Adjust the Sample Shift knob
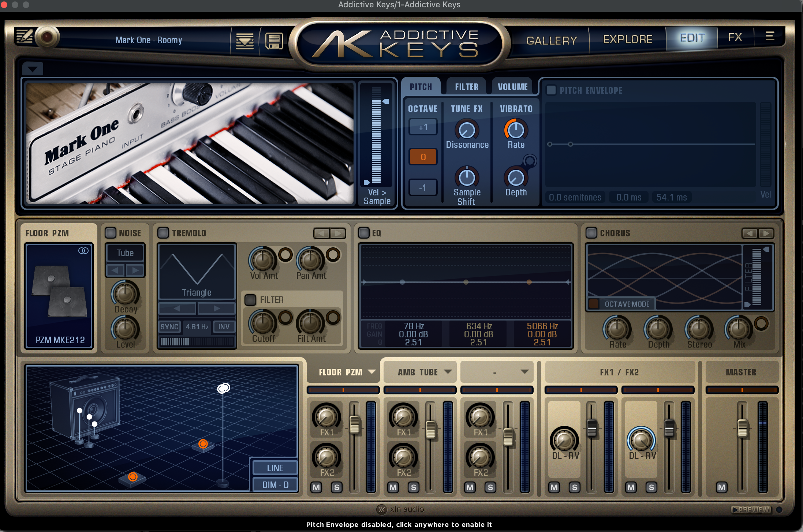Screen dimensions: 803x532 (467, 178)
